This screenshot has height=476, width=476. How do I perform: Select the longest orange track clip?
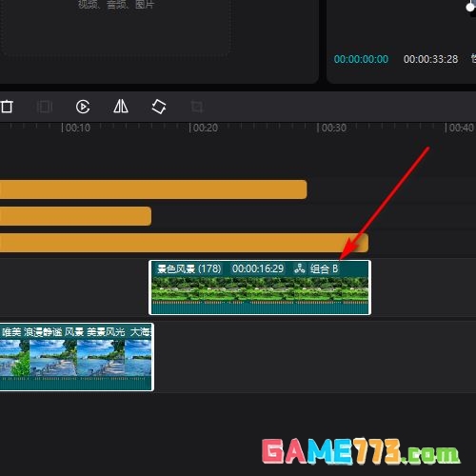pos(184,243)
